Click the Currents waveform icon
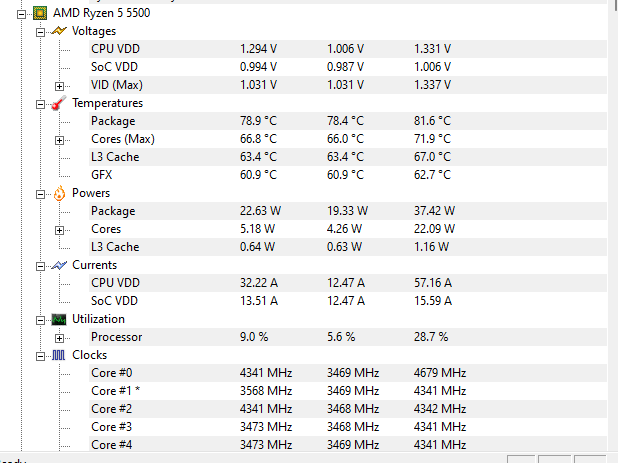This screenshot has height=463, width=618. [58, 265]
